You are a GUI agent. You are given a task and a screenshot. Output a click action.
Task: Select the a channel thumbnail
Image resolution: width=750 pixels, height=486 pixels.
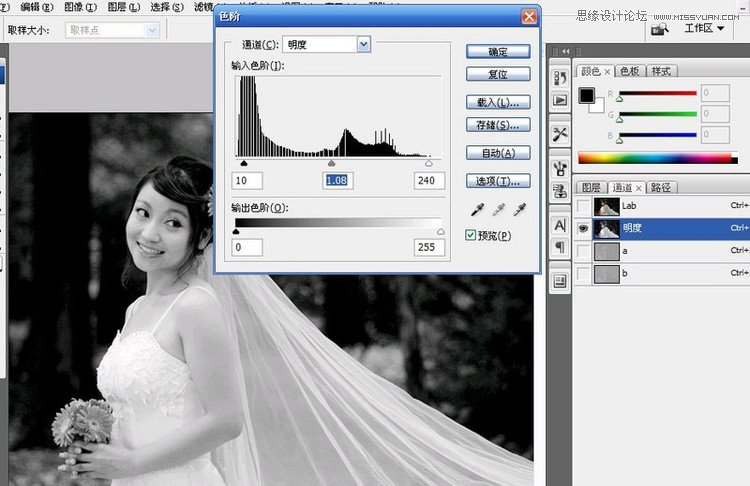(607, 251)
